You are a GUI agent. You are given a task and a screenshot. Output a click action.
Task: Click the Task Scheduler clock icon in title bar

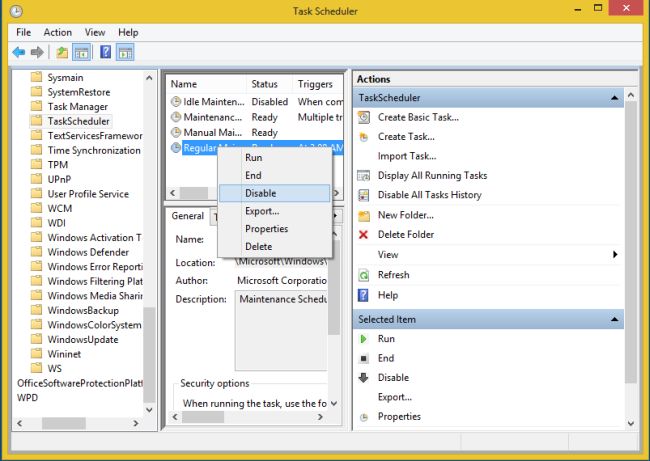click(16, 11)
